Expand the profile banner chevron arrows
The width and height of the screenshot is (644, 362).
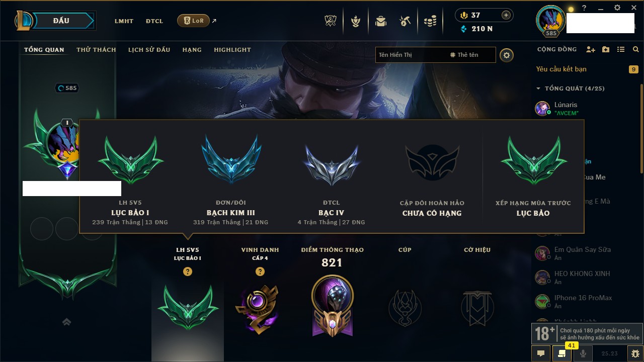tap(66, 322)
